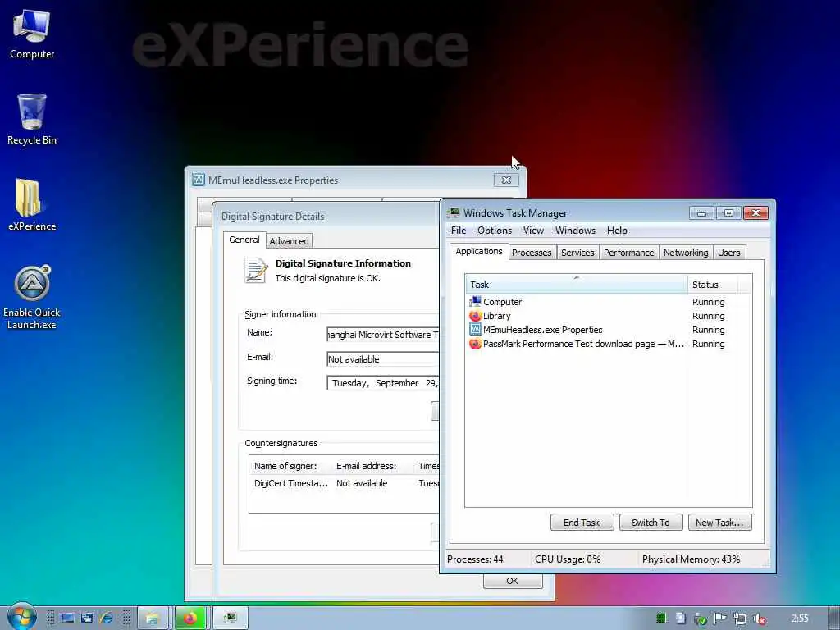This screenshot has height=630, width=840.
Task: Launch Internet Explorer from quick launch
Action: pos(106,619)
